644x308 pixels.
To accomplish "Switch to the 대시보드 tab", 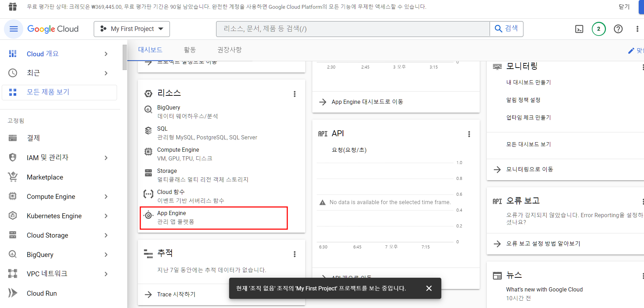I will point(150,50).
